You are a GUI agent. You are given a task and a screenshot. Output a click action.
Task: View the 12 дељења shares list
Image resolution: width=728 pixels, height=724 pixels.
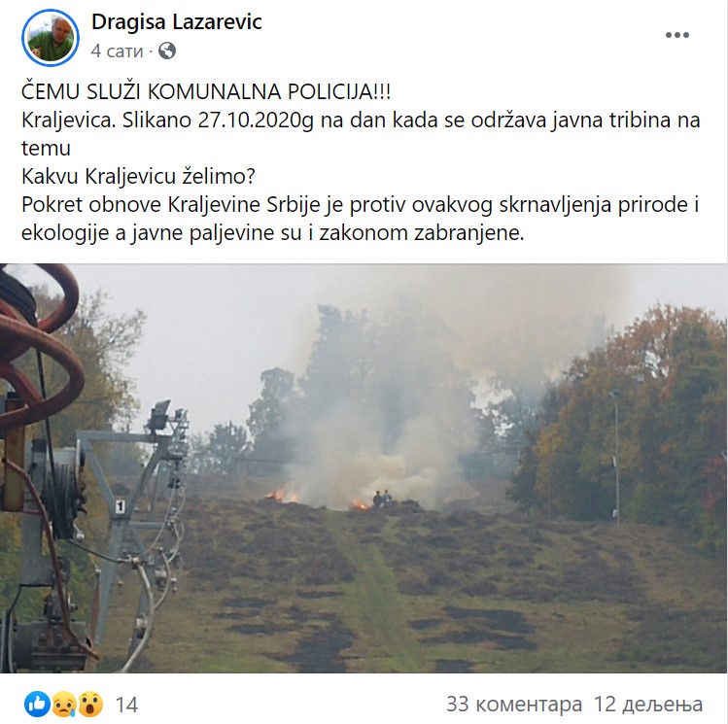pyautogui.click(x=648, y=704)
